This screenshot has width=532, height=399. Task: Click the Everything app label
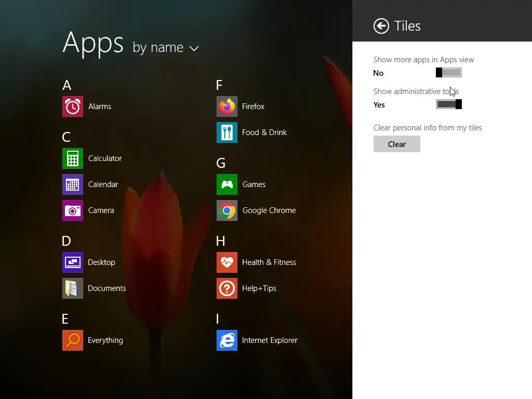(x=105, y=340)
